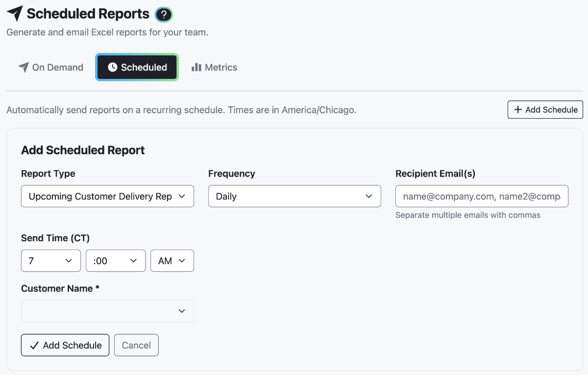Click the 'Generate and email Excel reports' subtitle
Viewport: 588px width, 375px height.
click(x=107, y=32)
